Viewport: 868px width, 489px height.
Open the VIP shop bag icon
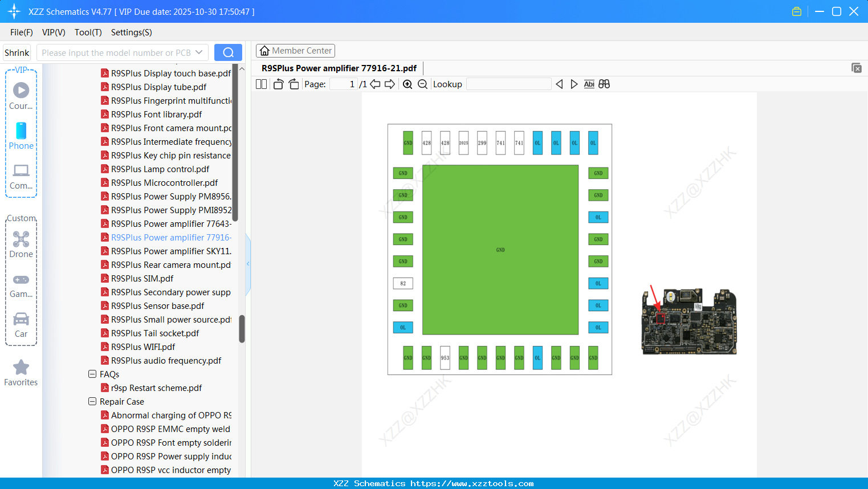797,11
